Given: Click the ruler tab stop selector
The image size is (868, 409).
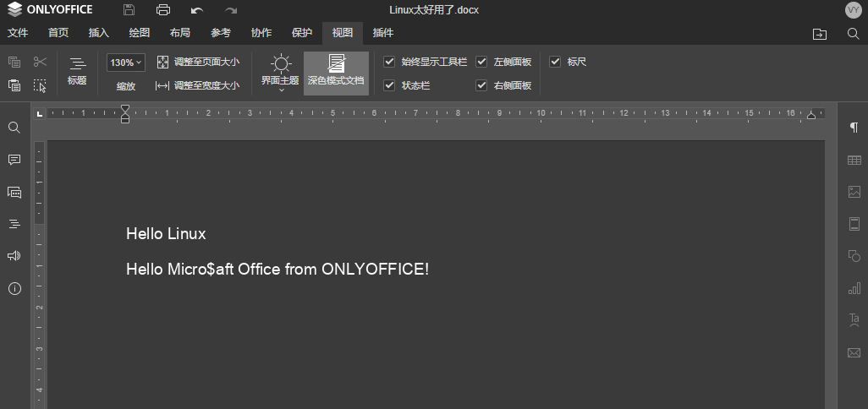Looking at the screenshot, I should pyautogui.click(x=39, y=114).
